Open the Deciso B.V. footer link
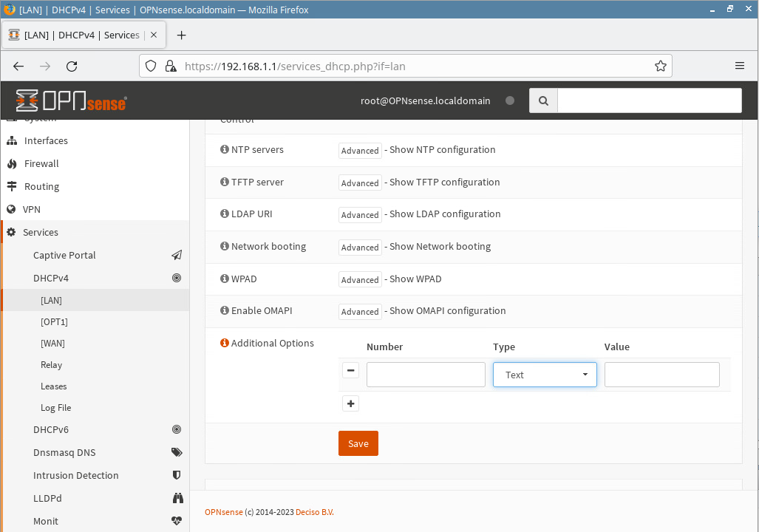 pos(314,512)
